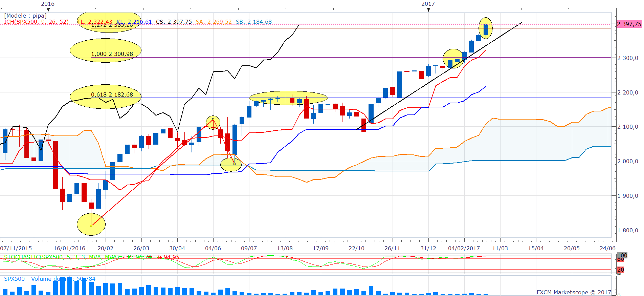Select the yellow ellipse around the latest top candle
The image size is (644, 296).
(x=486, y=28)
